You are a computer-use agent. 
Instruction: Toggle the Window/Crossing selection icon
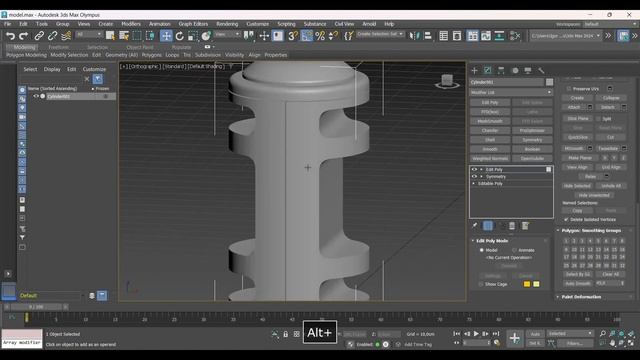pos(150,36)
